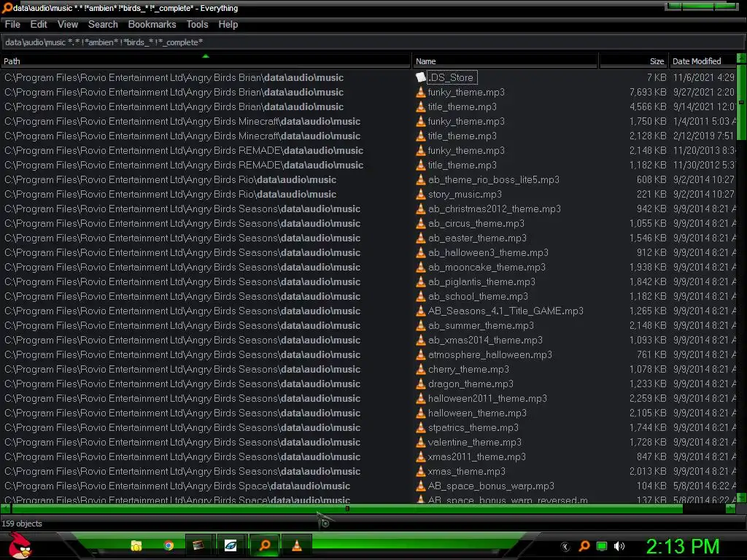Image resolution: width=747 pixels, height=560 pixels.
Task: Click VLC icon beside ab_piglantis_theme.mp3
Action: click(420, 281)
